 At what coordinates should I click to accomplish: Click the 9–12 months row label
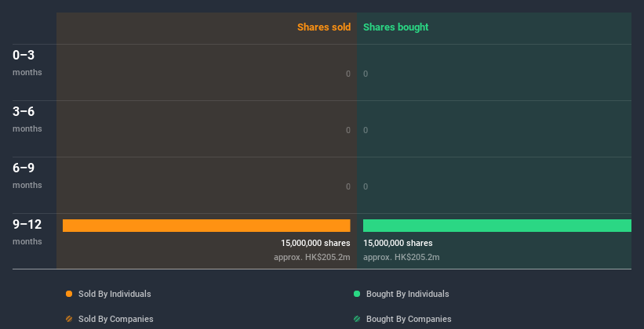click(x=27, y=232)
